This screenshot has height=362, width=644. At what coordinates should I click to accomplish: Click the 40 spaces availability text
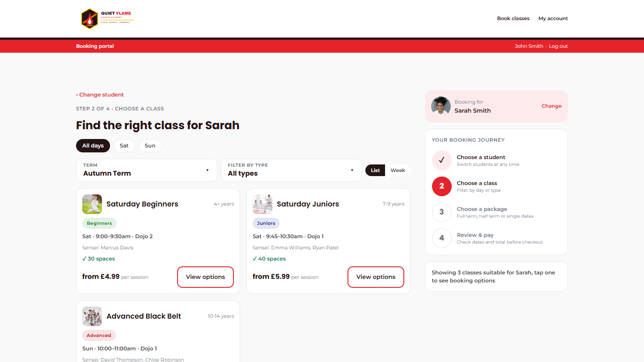click(x=269, y=259)
